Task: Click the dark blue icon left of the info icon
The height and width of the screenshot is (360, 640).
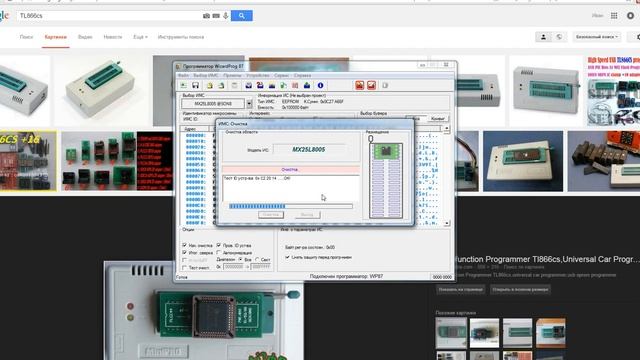Action: 307,85
